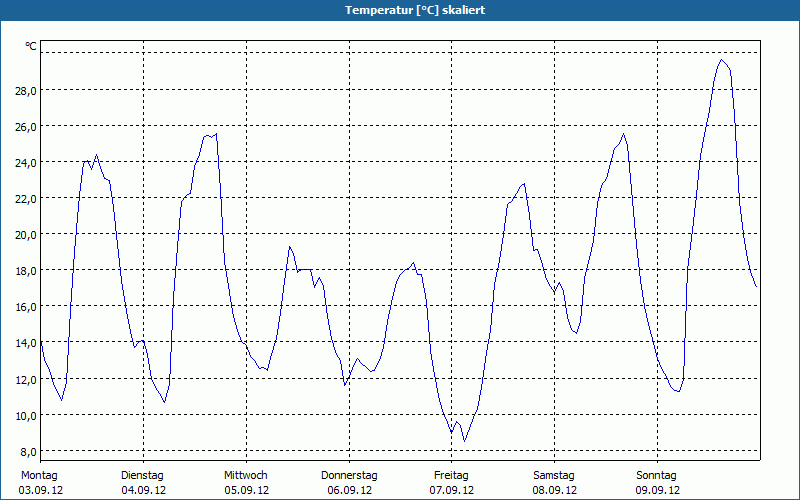Click the date 06.09.12
The width and height of the screenshot is (800, 500).
349,490
